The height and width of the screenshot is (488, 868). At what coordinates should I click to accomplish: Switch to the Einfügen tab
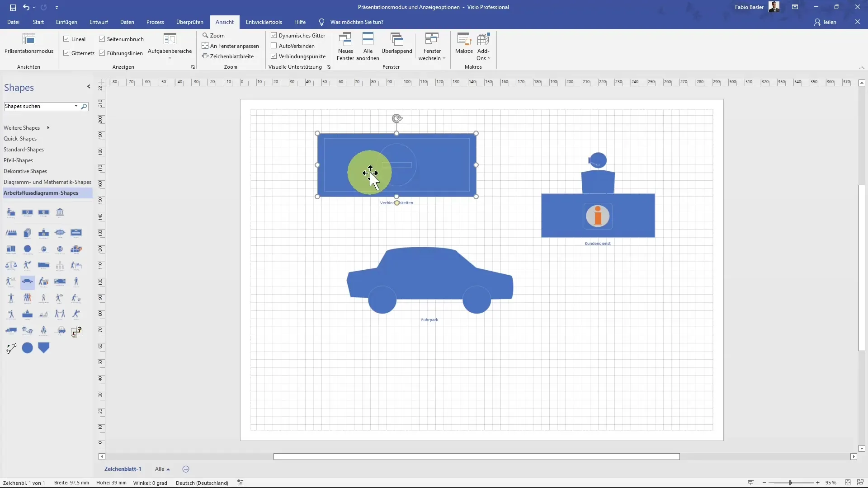tap(66, 22)
